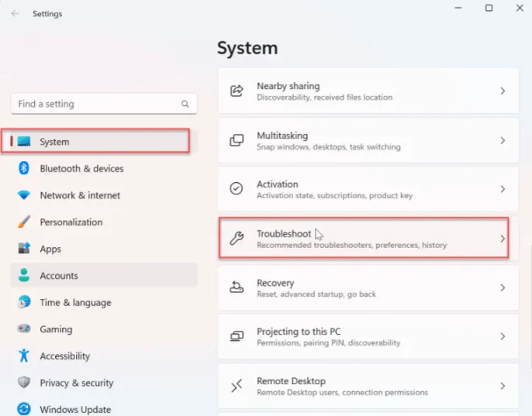Select System in the sidebar

(54, 142)
